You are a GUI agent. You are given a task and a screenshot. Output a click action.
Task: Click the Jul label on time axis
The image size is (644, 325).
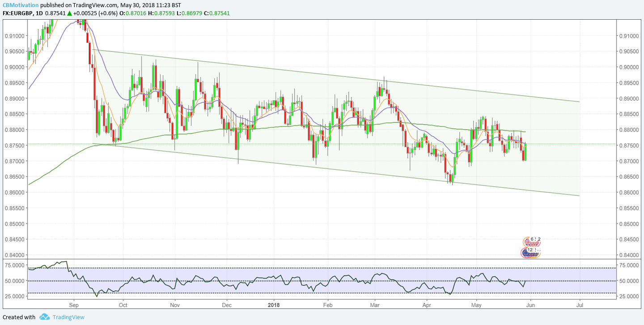pyautogui.click(x=580, y=305)
